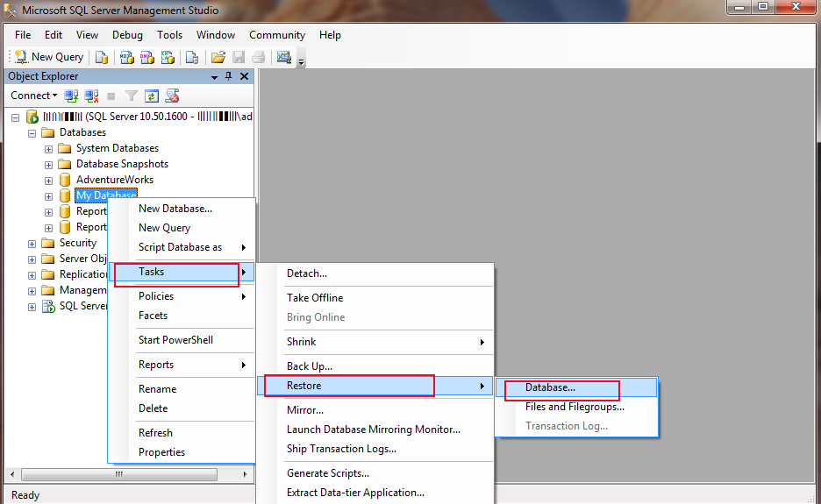This screenshot has width=821, height=504.
Task: Click the Filter funnel icon
Action: pyautogui.click(x=132, y=96)
